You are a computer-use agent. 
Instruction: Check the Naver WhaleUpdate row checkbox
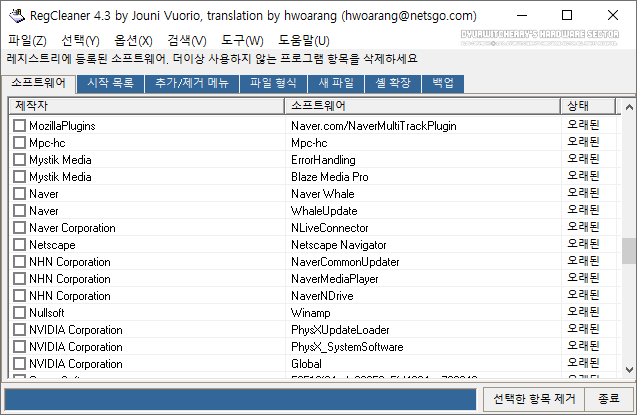click(20, 211)
